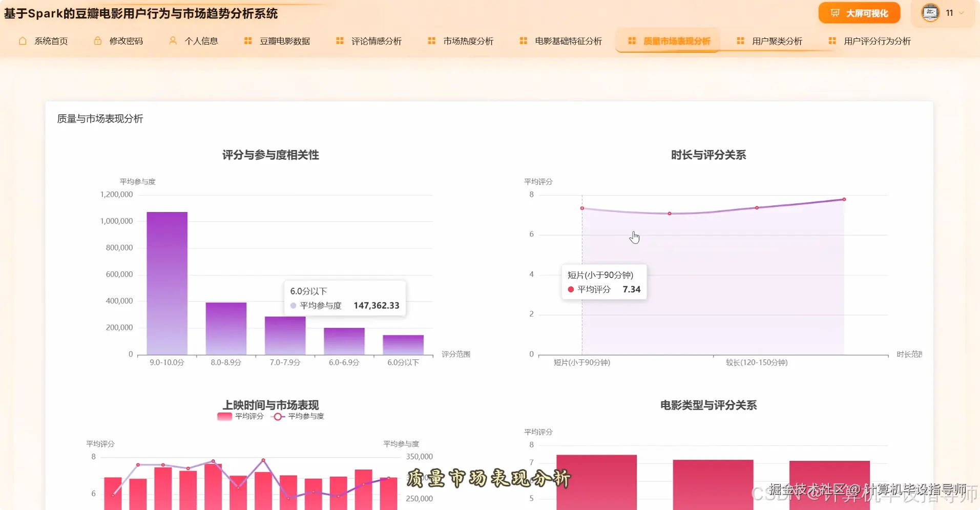Screen dimensions: 980x510
Task: Click the user avatar image
Action: tap(930, 13)
